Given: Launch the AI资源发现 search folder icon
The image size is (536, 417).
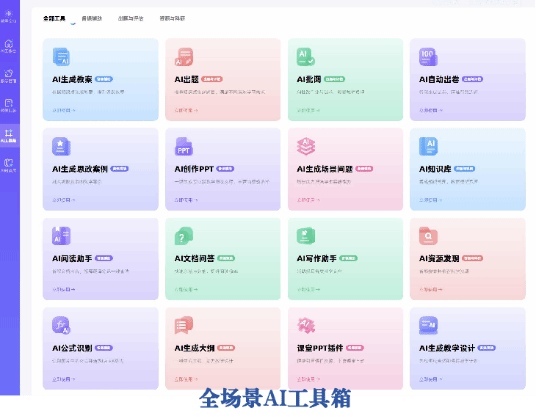Looking at the screenshot, I should click(428, 236).
